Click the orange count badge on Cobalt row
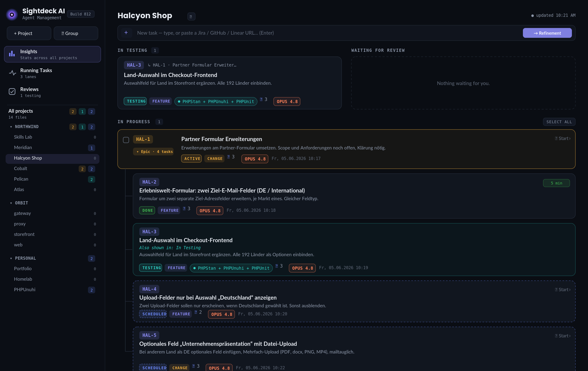Image resolution: width=588 pixels, height=371 pixels. point(82,169)
